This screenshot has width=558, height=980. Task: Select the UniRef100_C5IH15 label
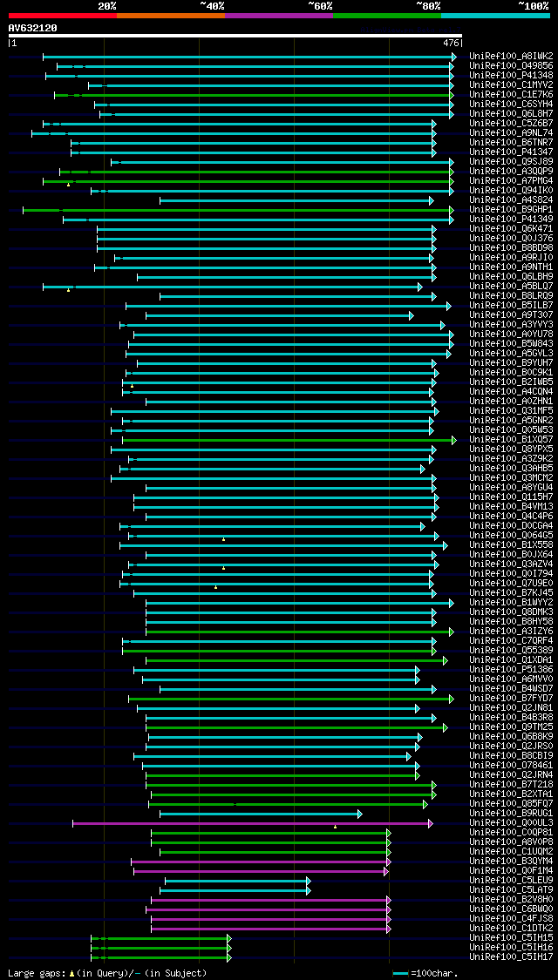(511, 938)
